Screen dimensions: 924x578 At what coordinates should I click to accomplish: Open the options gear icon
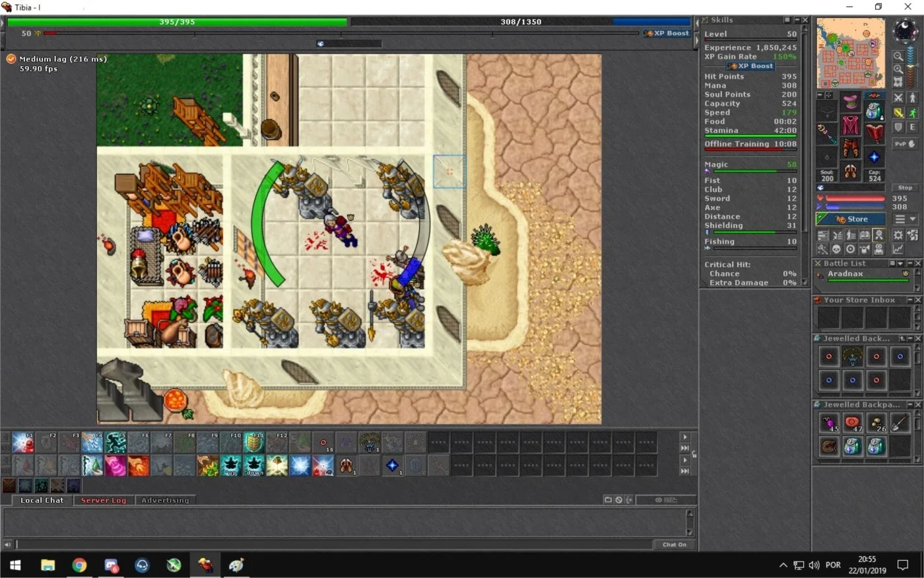[898, 235]
